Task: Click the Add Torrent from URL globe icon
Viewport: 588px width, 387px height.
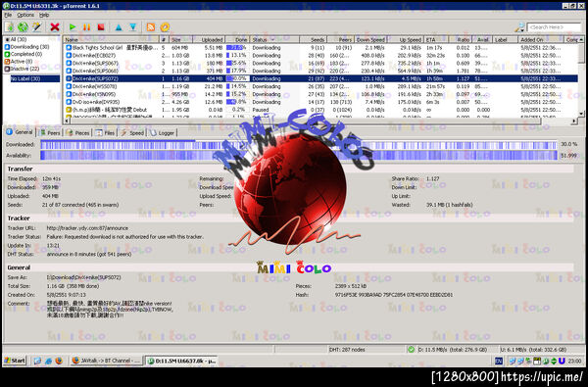Action: pyautogui.click(x=23, y=27)
